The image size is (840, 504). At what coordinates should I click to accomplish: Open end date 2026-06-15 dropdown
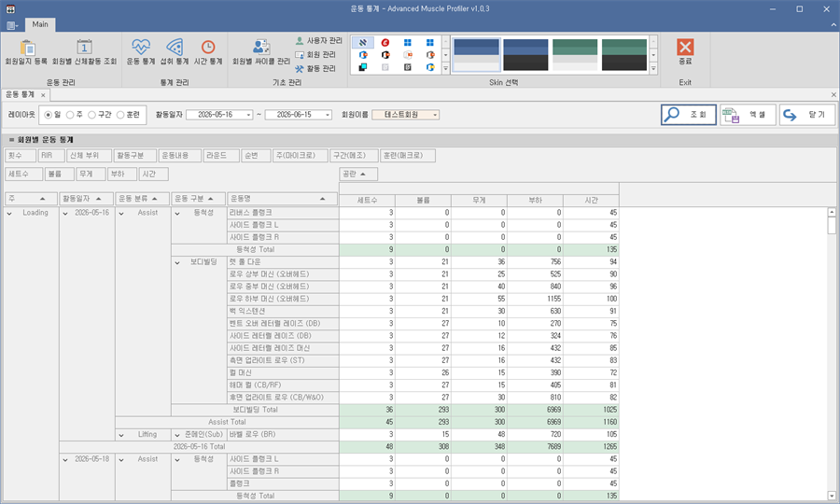click(x=328, y=115)
